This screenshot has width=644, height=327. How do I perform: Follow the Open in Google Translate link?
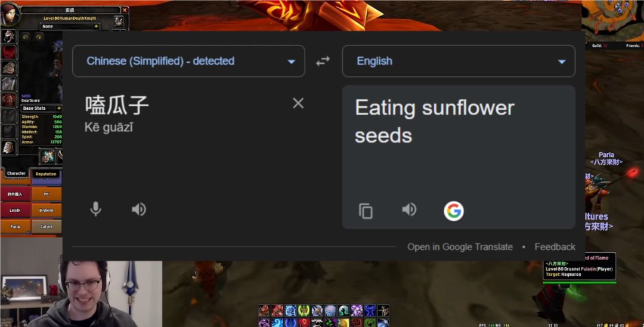point(460,246)
